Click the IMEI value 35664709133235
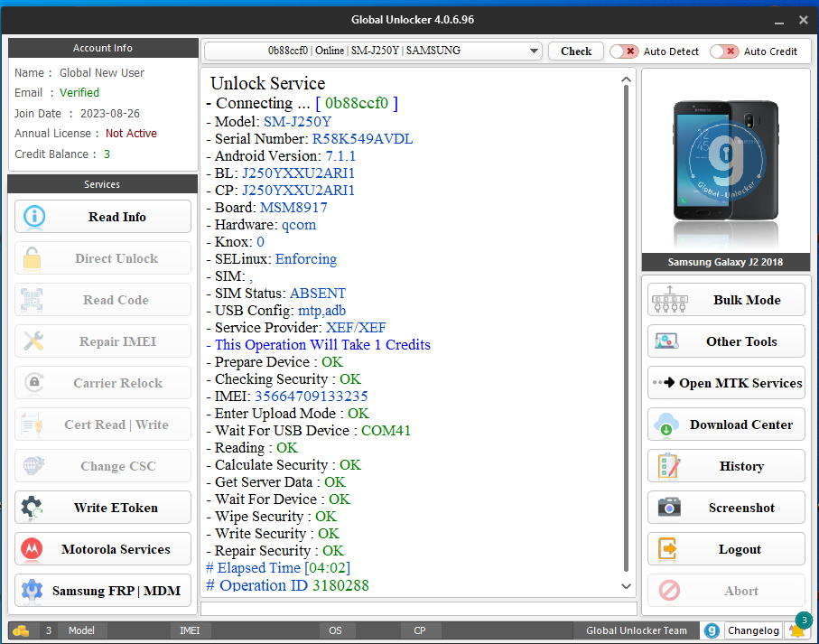The height and width of the screenshot is (644, 819). point(312,397)
